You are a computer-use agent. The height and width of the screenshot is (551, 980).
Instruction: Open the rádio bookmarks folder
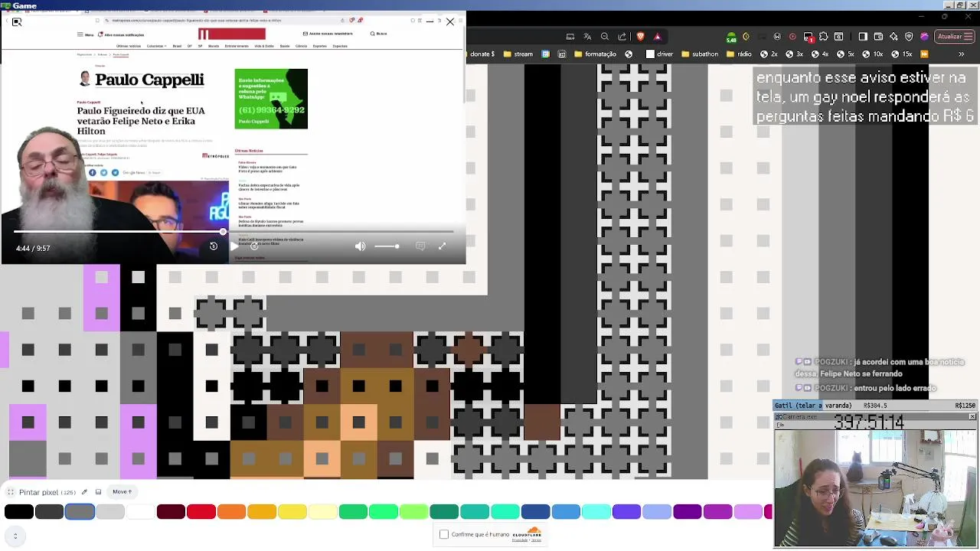pos(739,54)
